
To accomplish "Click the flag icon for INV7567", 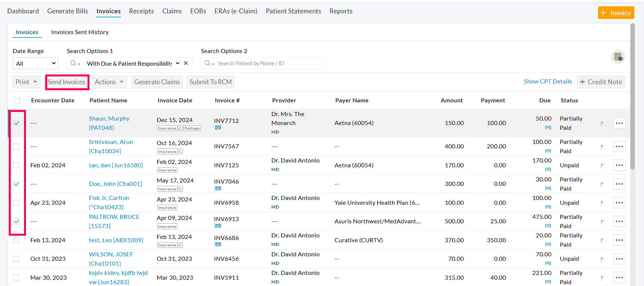I will click(x=602, y=147).
